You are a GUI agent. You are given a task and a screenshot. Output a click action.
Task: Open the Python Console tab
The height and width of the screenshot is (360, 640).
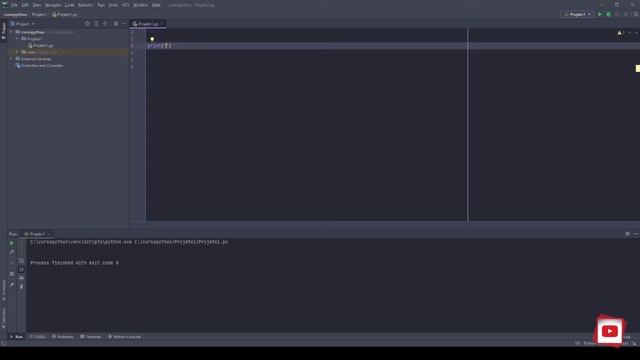click(x=124, y=337)
